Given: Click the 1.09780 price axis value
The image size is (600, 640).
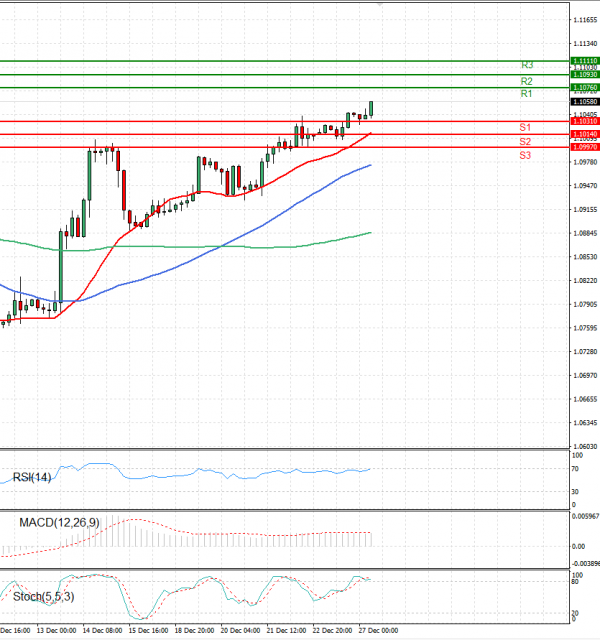Looking at the screenshot, I should click(585, 162).
